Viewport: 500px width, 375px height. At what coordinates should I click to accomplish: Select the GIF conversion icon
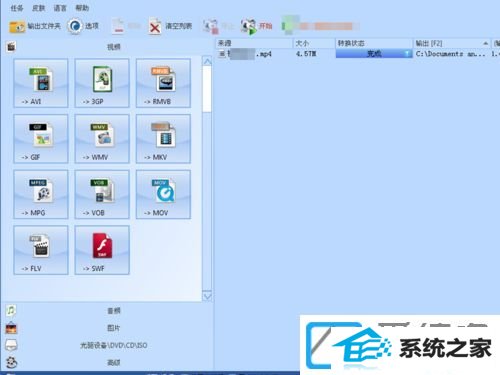[41, 139]
